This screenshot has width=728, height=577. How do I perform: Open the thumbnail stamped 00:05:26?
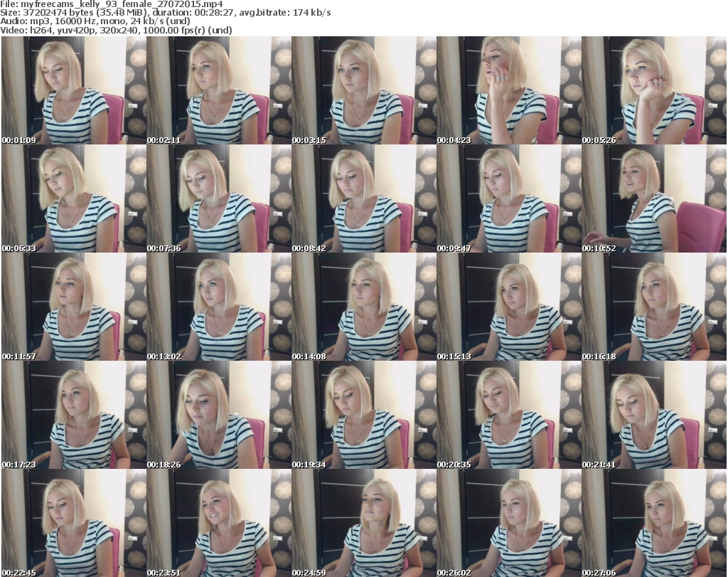coord(654,90)
